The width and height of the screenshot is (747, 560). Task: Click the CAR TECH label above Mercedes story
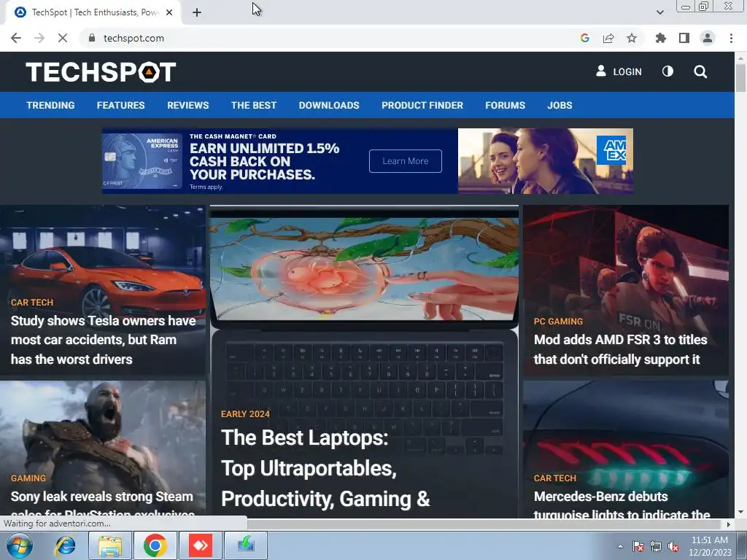tap(555, 478)
